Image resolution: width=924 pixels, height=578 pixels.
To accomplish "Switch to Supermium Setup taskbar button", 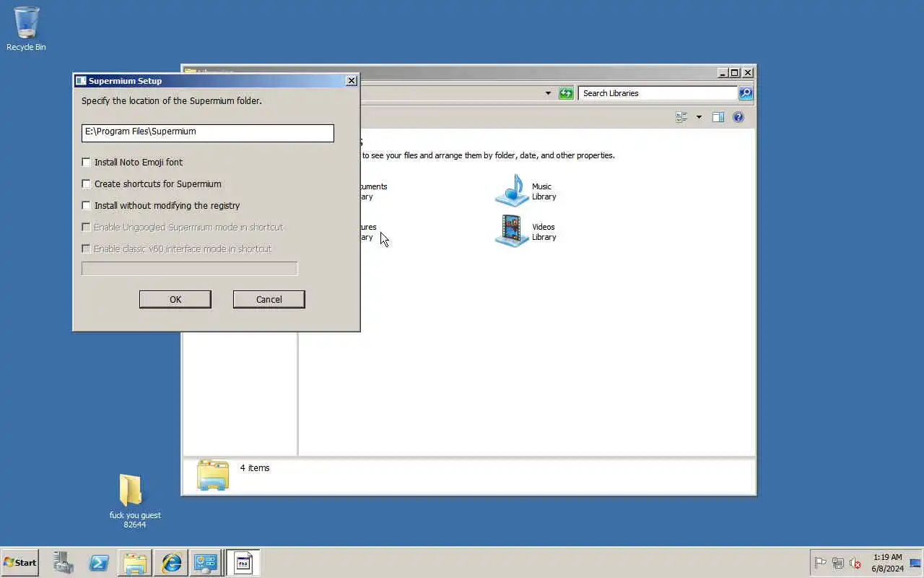I will point(243,563).
